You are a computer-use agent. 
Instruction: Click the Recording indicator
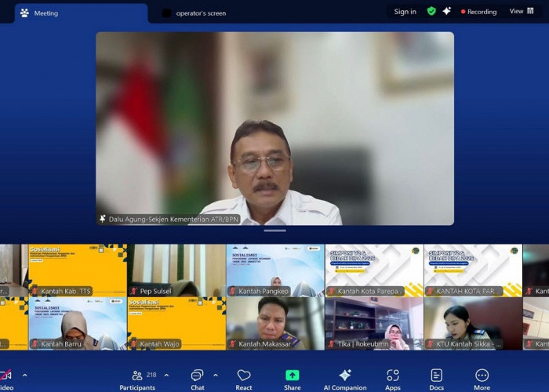tap(478, 12)
